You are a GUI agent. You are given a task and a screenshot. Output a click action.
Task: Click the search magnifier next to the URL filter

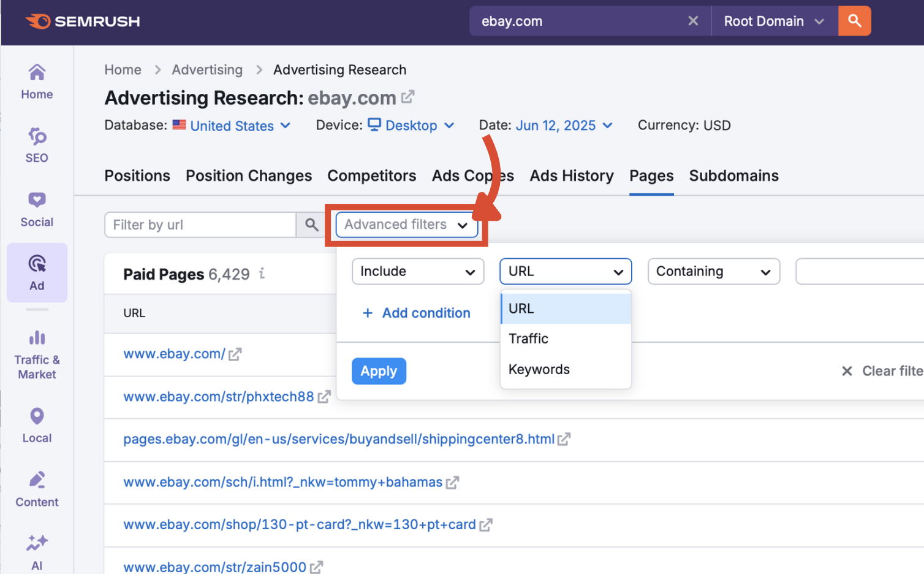pyautogui.click(x=311, y=224)
